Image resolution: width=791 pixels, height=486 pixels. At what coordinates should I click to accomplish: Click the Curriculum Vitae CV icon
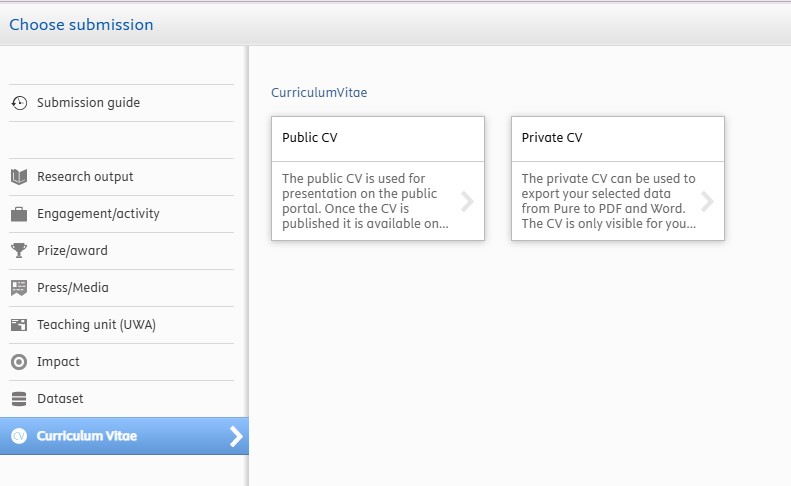19,436
